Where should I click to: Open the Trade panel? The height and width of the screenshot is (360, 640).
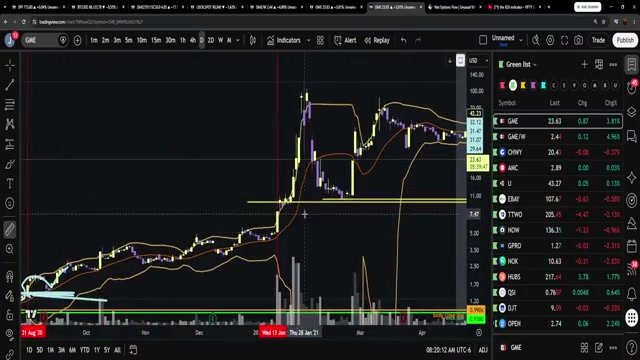598,40
